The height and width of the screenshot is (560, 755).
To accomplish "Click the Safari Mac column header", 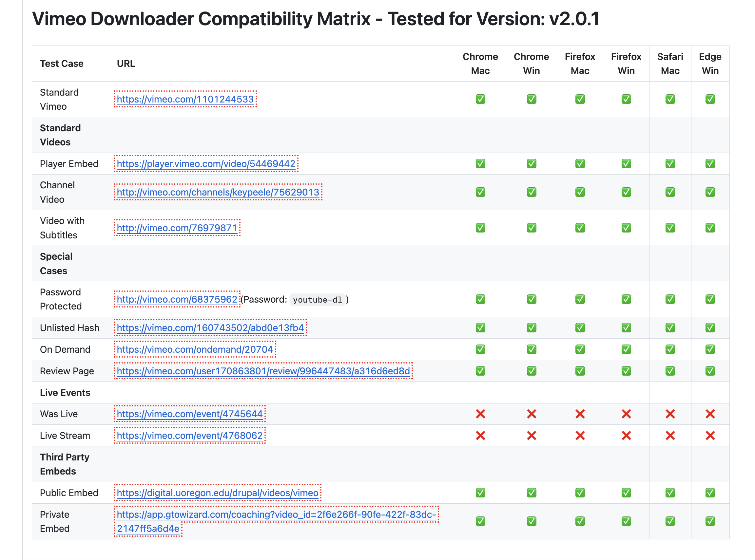I will [x=670, y=64].
